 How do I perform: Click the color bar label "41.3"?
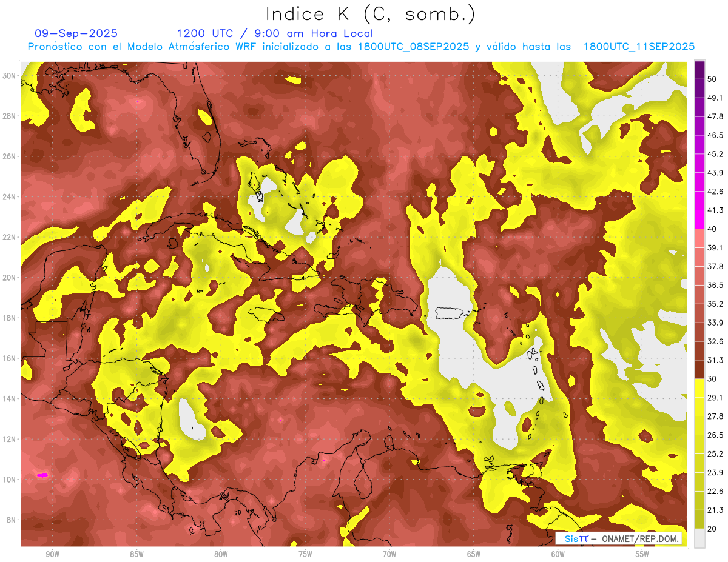coord(715,210)
